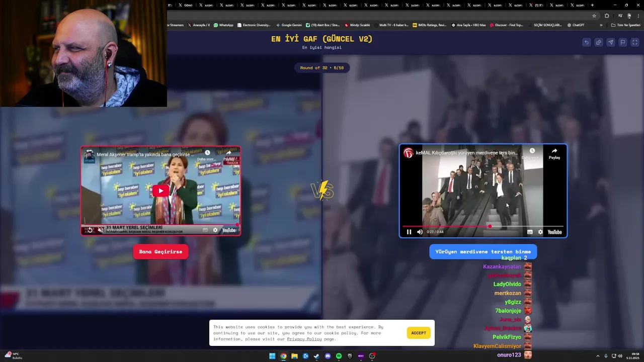
Task: Open the IMDb Ratings bookmark
Action: [429, 25]
